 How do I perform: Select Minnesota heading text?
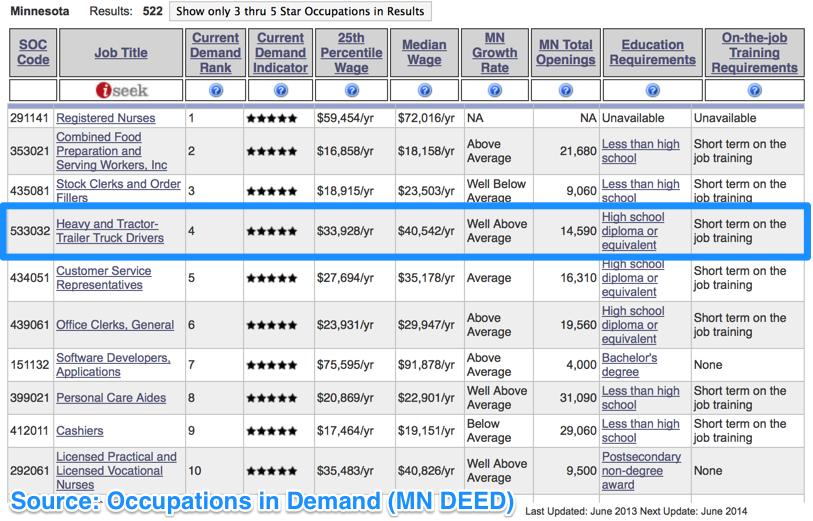click(40, 11)
